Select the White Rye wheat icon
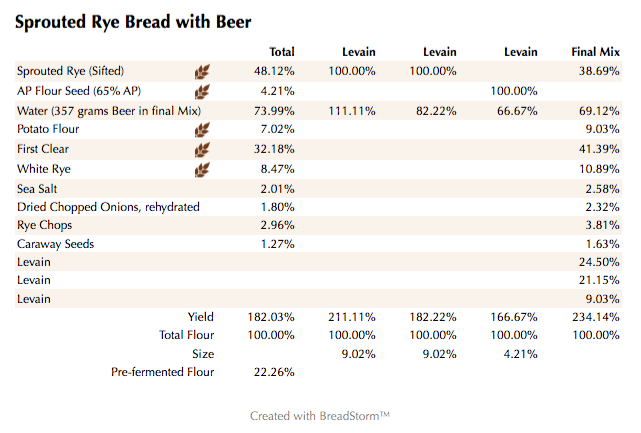 click(202, 169)
